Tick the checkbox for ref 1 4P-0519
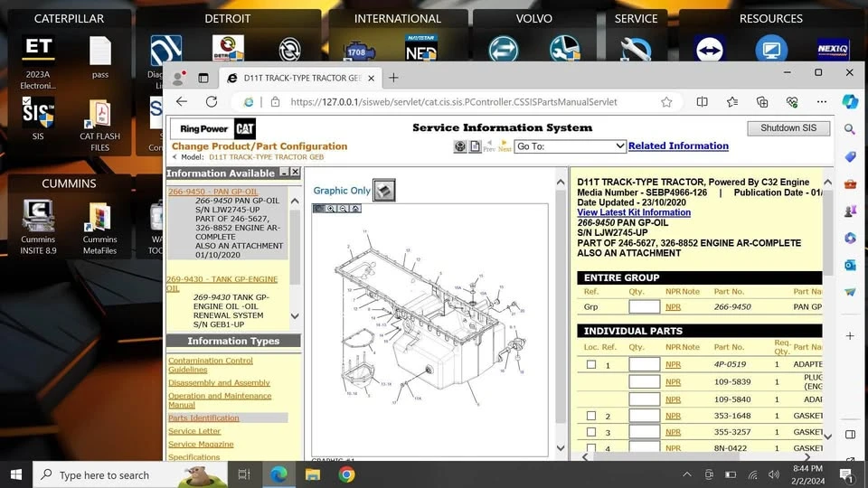 pyautogui.click(x=591, y=364)
